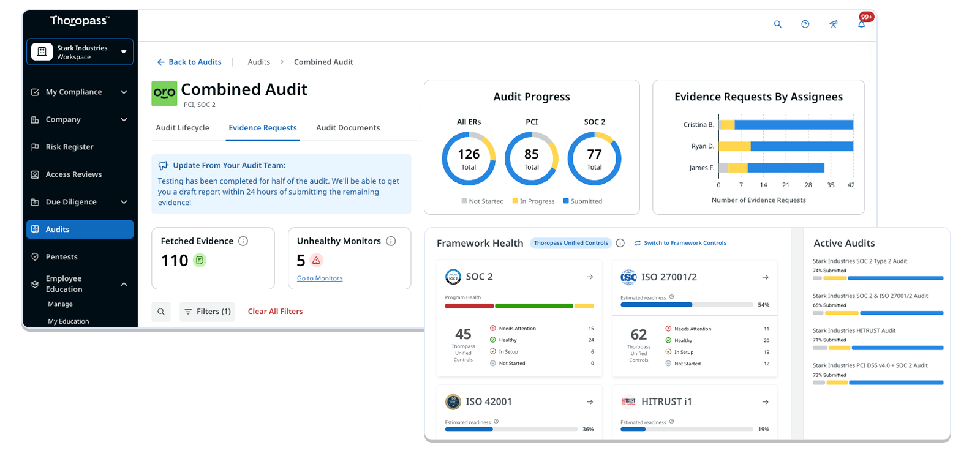Open ISO 42001 framework arrow

[x=590, y=402]
